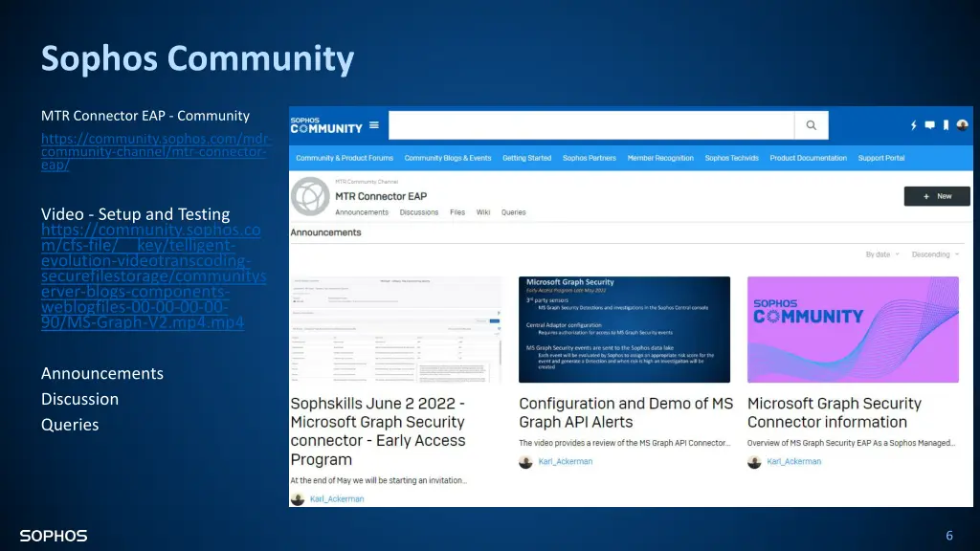Open Karl_Ackerman profile under Configuration and Demo post
This screenshot has width=980, height=551.
pyautogui.click(x=566, y=462)
